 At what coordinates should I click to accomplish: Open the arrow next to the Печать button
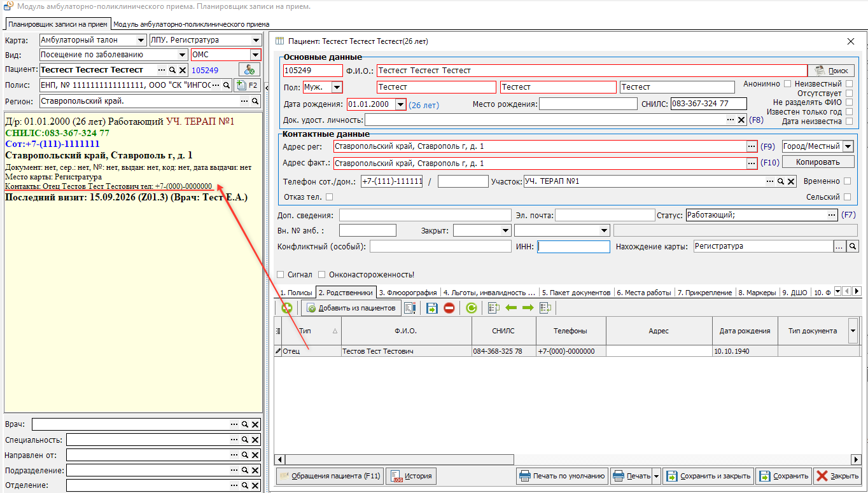tap(656, 476)
